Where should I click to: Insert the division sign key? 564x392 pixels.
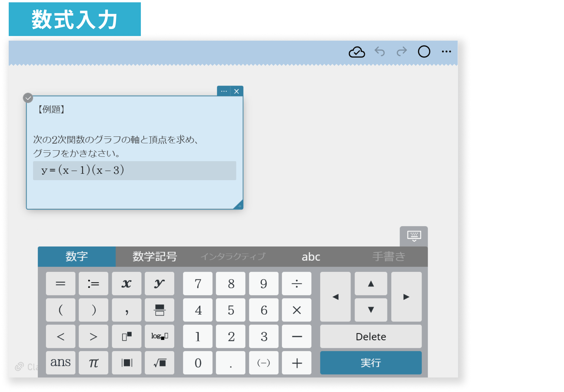pyautogui.click(x=297, y=283)
